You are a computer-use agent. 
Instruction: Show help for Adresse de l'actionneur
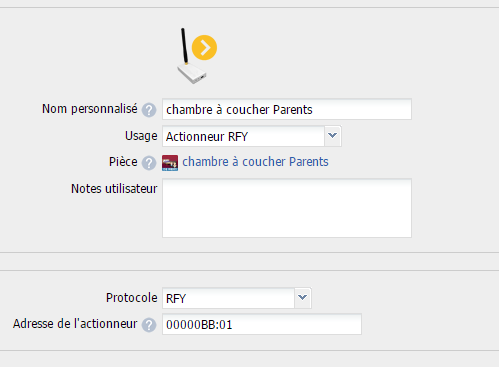(x=149, y=325)
